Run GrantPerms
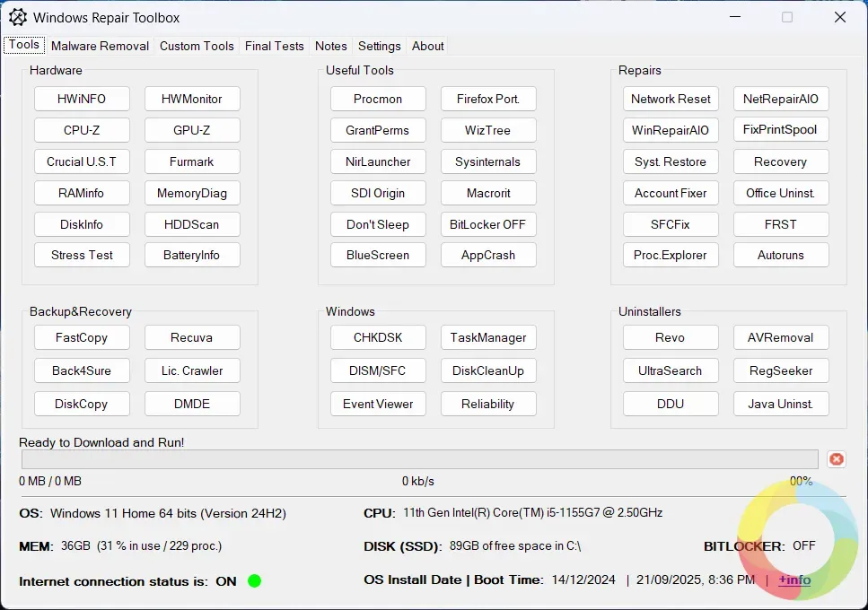 pyautogui.click(x=378, y=130)
